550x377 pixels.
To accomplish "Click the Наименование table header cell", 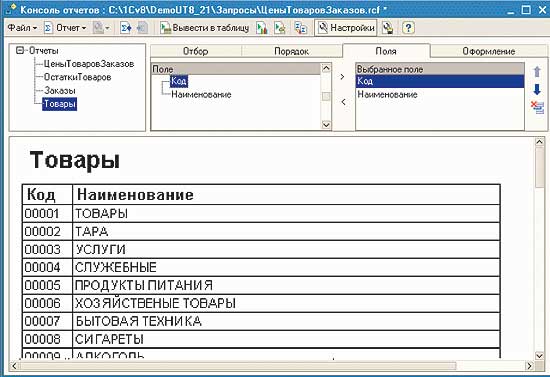I will [286, 195].
